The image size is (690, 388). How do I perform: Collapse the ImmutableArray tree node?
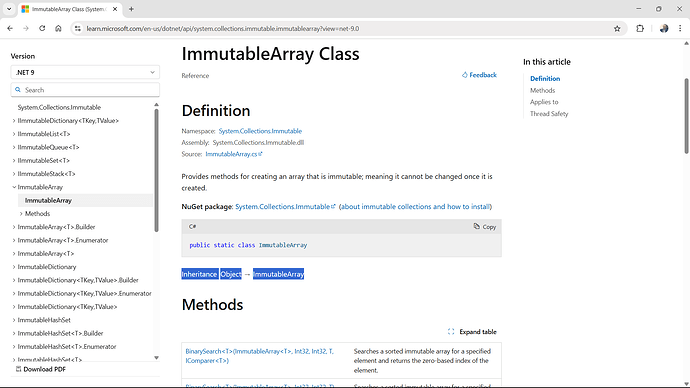coord(14,187)
